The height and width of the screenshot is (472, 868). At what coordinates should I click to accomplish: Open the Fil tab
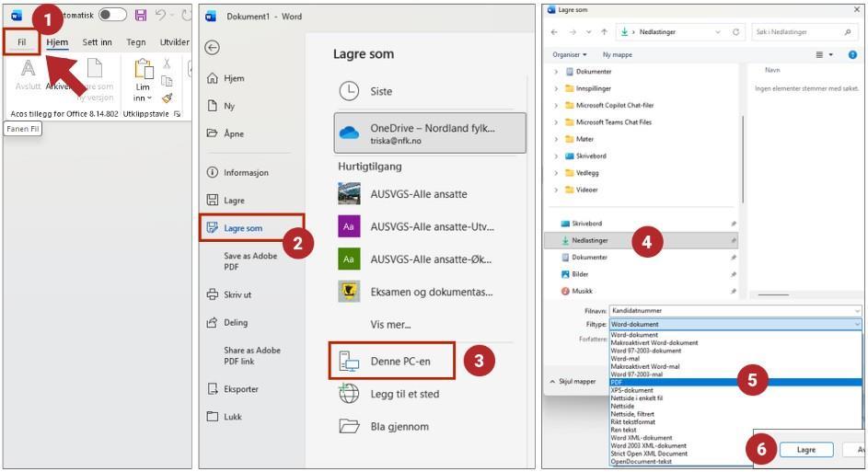click(21, 42)
